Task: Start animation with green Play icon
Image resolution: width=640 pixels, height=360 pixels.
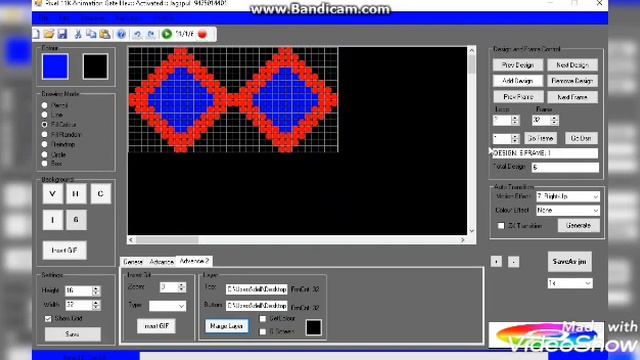Action: click(x=167, y=34)
